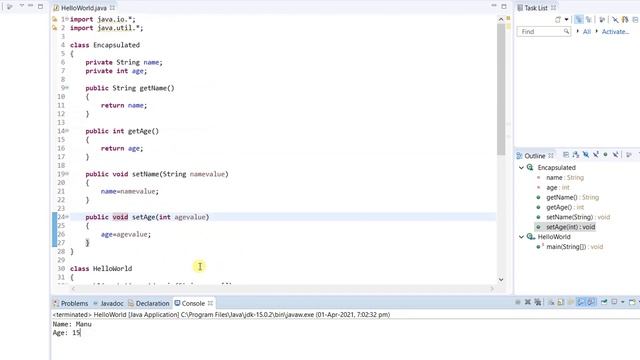
Task: Open the arrow before the All link
Action: pyautogui.click(x=578, y=31)
